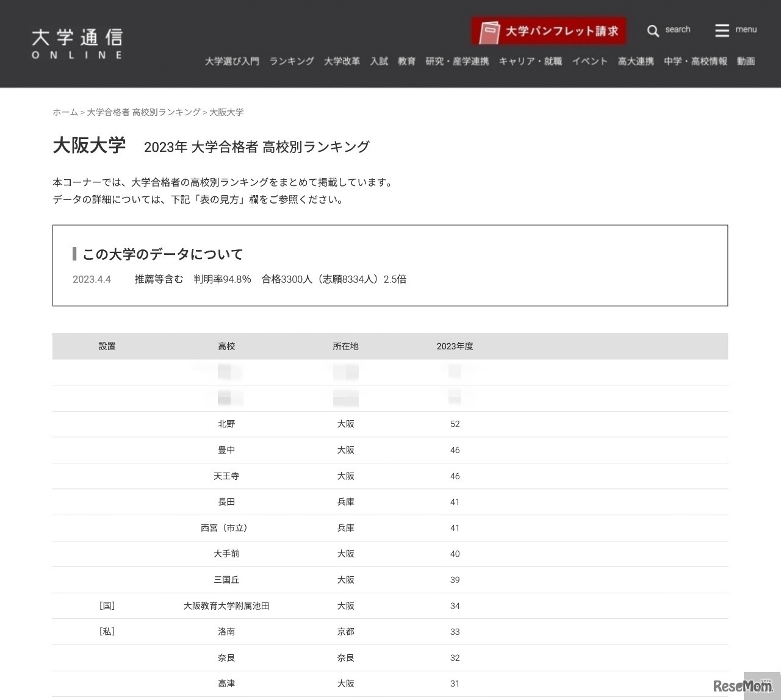781x700 pixels.
Task: Click the 北野 high school row
Action: [226, 424]
